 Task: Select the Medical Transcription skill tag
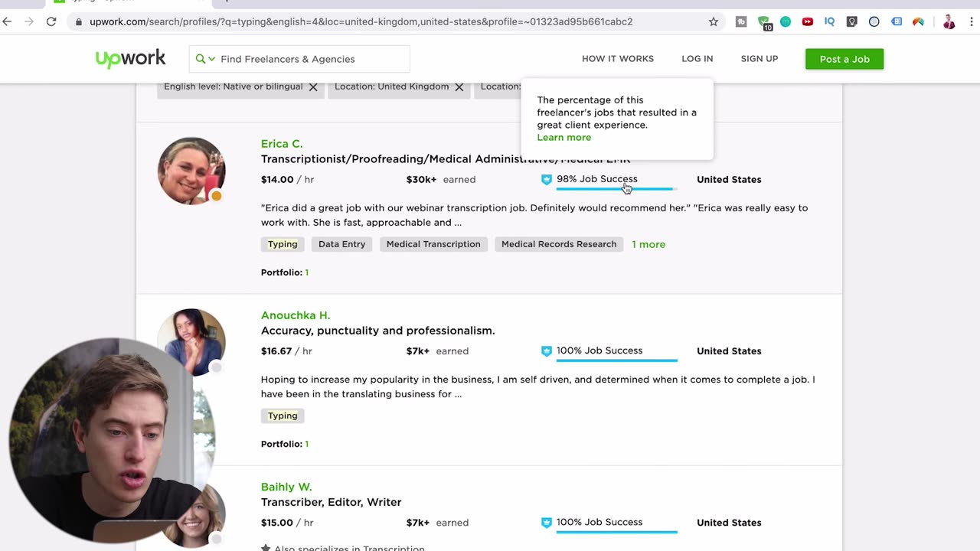point(433,244)
